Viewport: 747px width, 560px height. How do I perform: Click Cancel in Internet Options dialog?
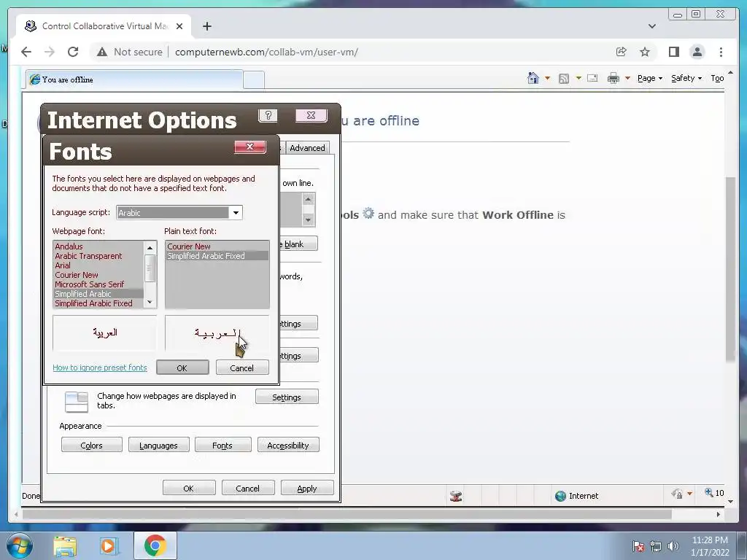(x=248, y=488)
